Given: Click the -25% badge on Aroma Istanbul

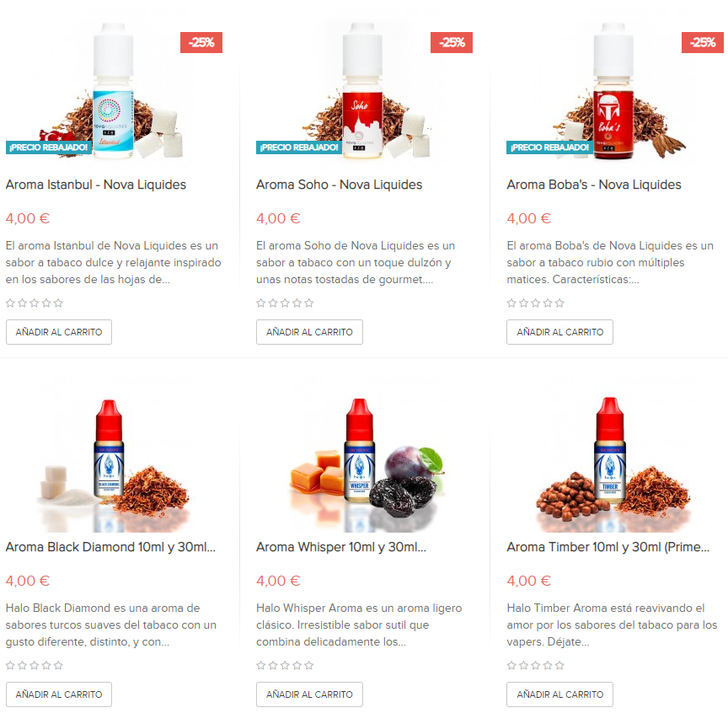Looking at the screenshot, I should pos(201,43).
